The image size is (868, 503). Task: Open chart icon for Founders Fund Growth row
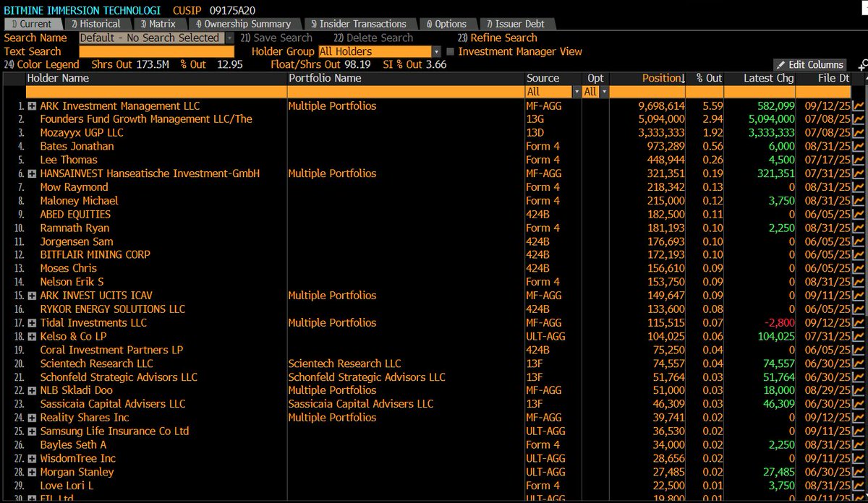[x=859, y=119]
